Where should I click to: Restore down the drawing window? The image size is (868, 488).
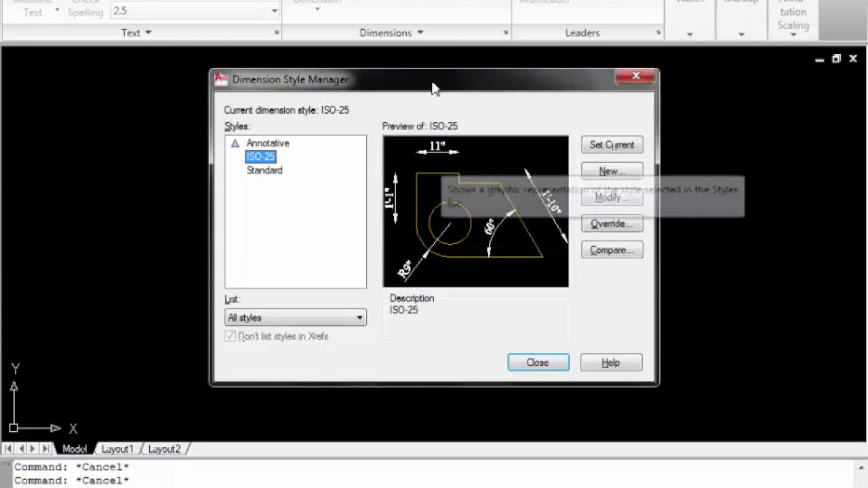pyautogui.click(x=836, y=60)
